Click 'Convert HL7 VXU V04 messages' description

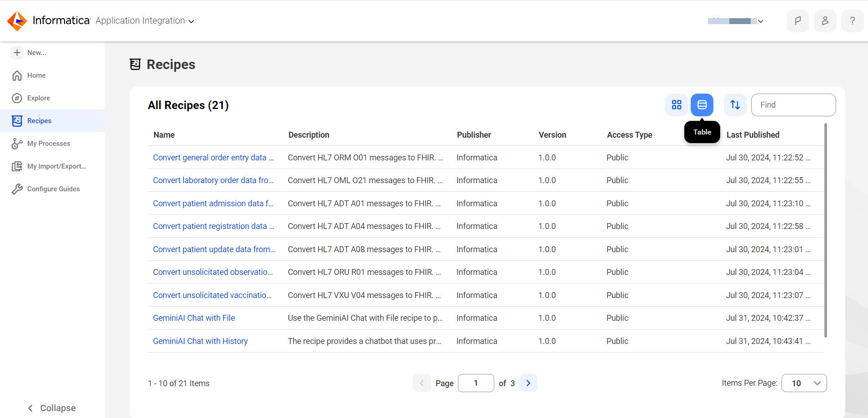coord(364,295)
